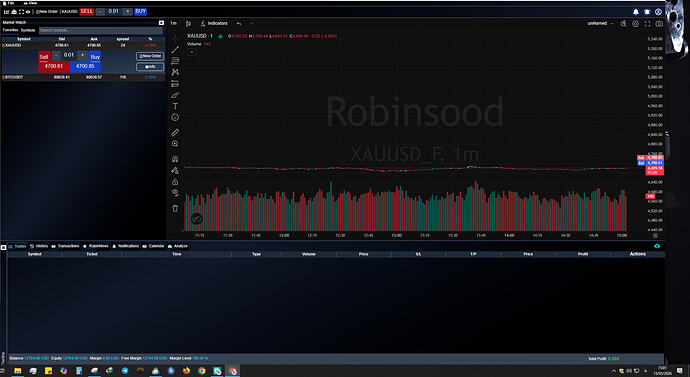Open the chart style candle selector
690x377 pixels.
click(x=188, y=23)
